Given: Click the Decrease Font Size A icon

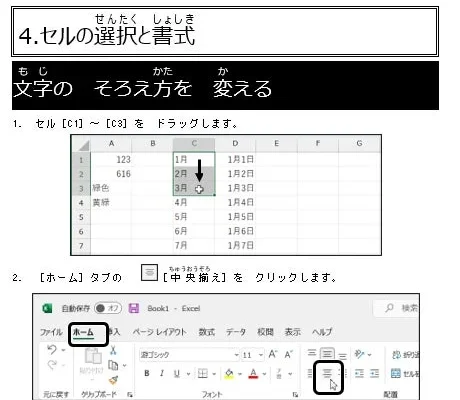Looking at the screenshot, I should (x=289, y=354).
